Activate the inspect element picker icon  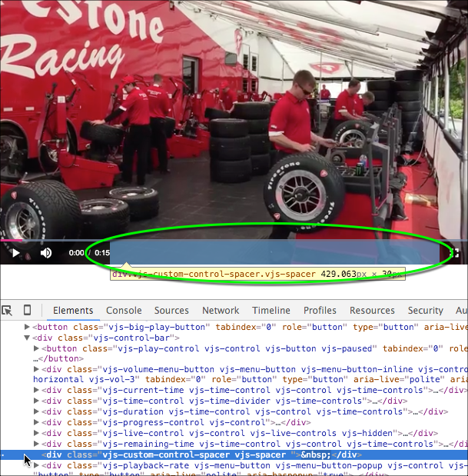(x=8, y=310)
